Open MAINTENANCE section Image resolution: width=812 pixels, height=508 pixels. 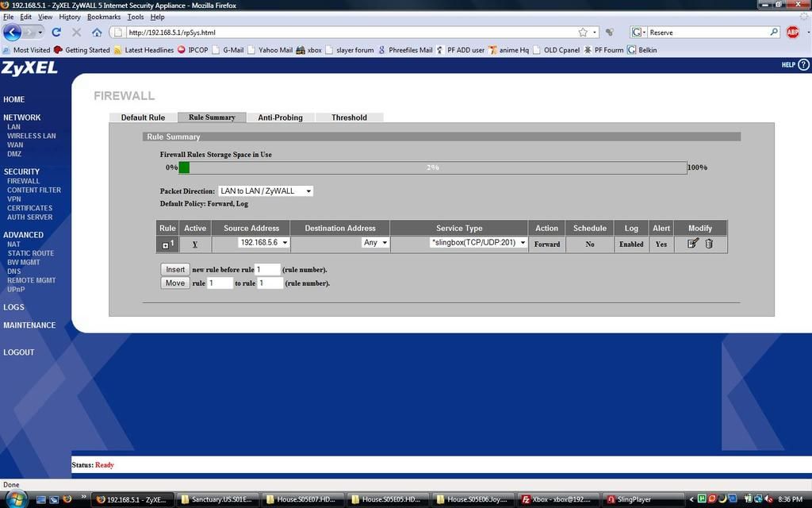29,325
